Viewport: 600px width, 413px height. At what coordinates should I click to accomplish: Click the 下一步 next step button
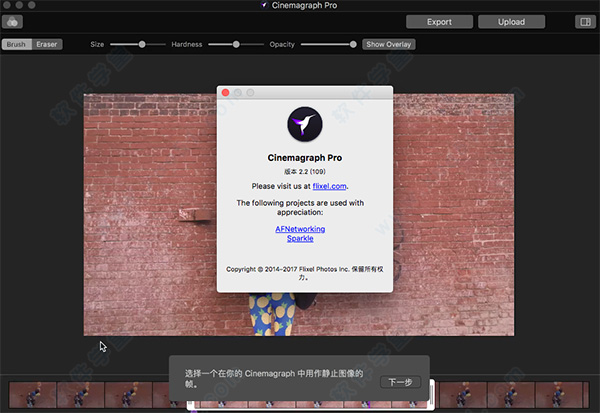click(x=400, y=382)
